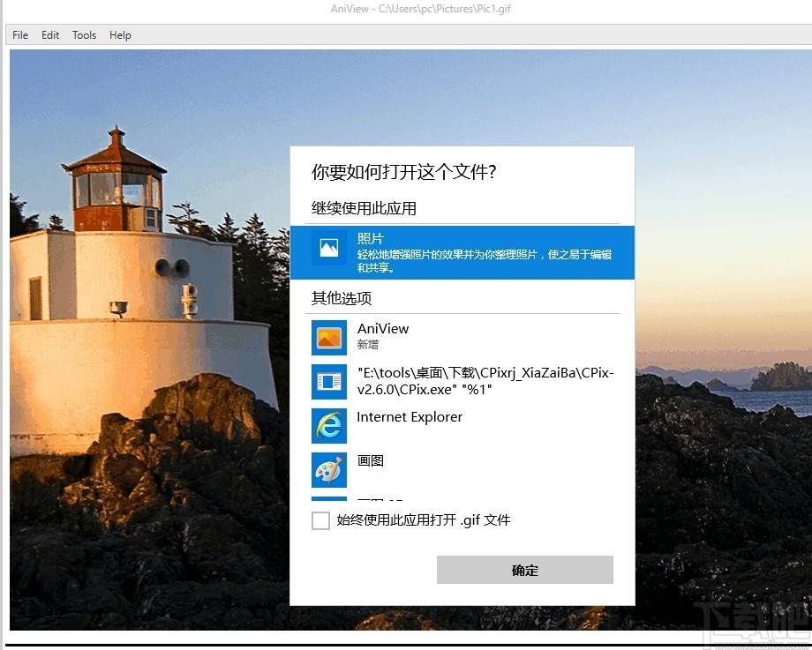
Task: Click the partially visible app icon below 画图
Action: pos(328,499)
